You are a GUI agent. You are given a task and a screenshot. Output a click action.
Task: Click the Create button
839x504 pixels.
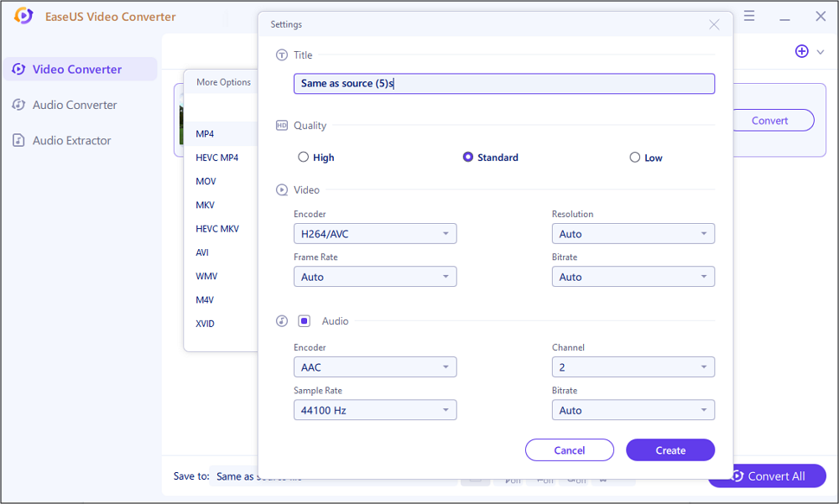(670, 449)
